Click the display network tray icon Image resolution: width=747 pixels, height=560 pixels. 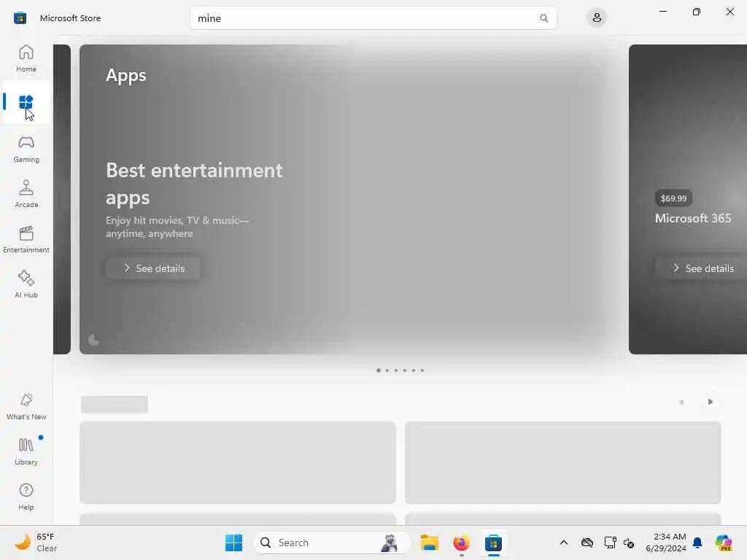(610, 542)
